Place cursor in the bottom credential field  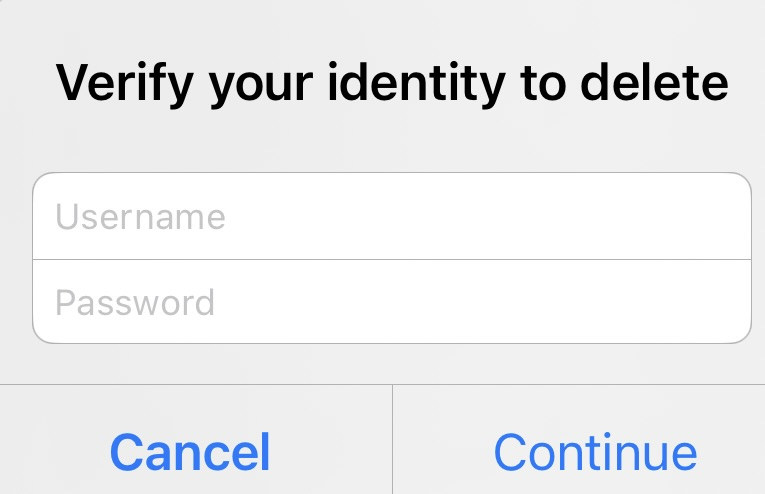391,302
